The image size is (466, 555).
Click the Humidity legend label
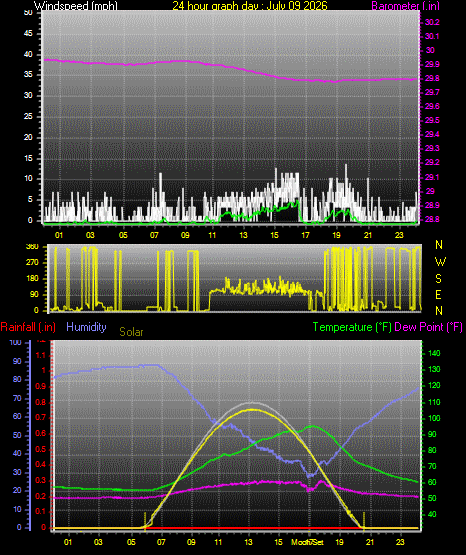86,327
